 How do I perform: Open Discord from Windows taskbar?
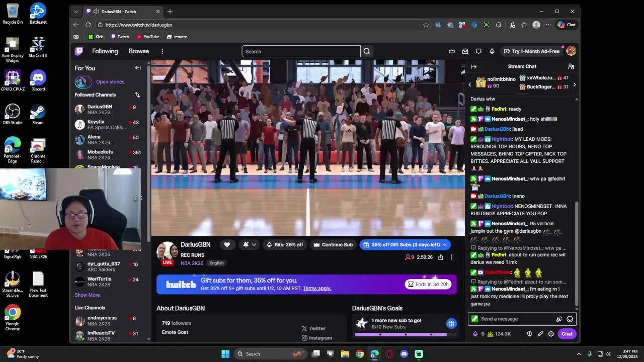click(404, 354)
